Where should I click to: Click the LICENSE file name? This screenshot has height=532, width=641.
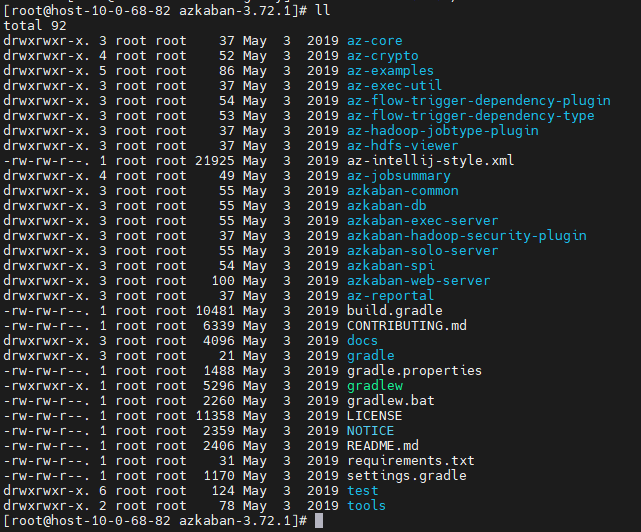(374, 416)
